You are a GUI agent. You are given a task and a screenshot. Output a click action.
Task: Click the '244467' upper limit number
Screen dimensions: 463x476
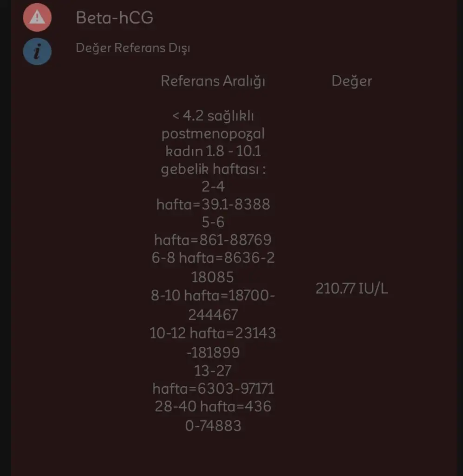213,315
